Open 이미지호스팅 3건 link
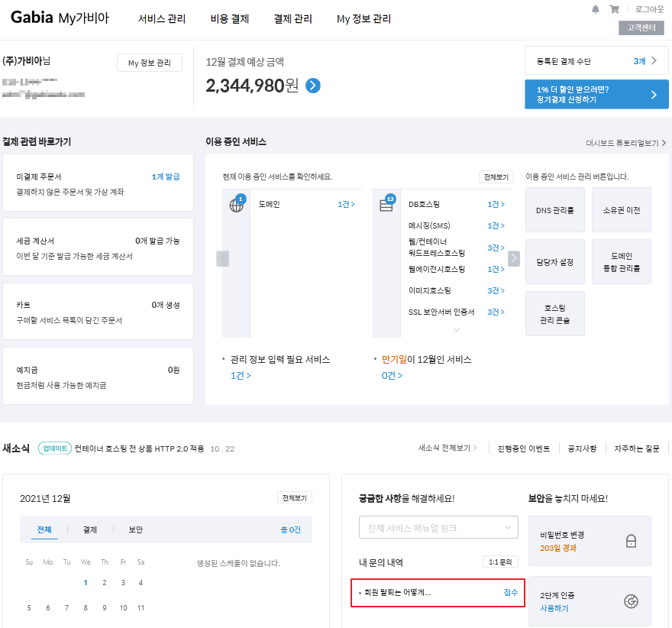Image resolution: width=672 pixels, height=628 pixels. [496, 290]
